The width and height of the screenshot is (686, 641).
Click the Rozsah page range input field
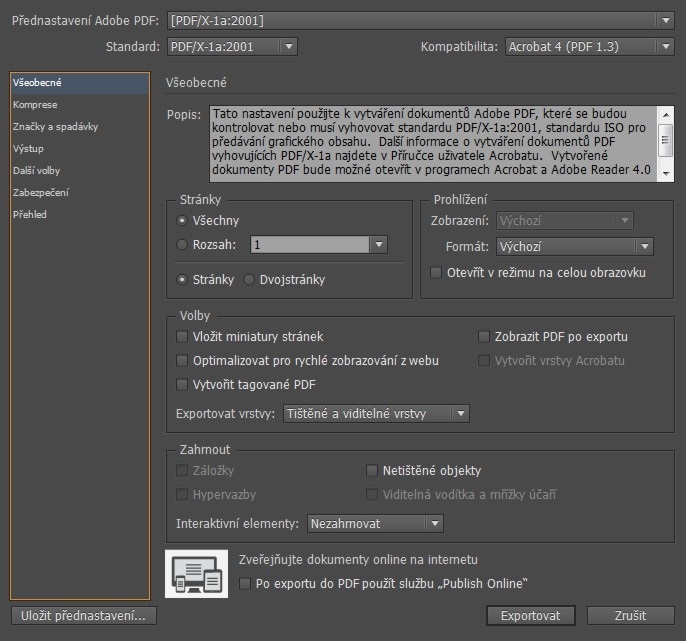[310, 245]
